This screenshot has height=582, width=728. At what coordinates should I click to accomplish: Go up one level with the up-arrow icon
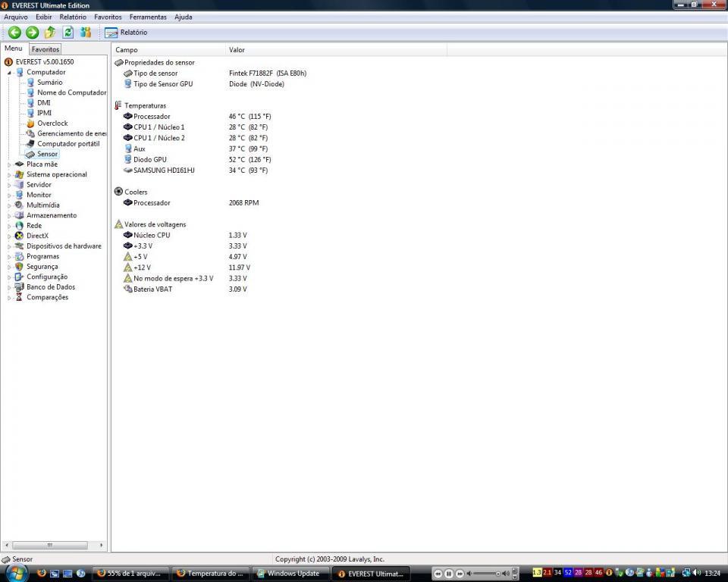click(50, 32)
